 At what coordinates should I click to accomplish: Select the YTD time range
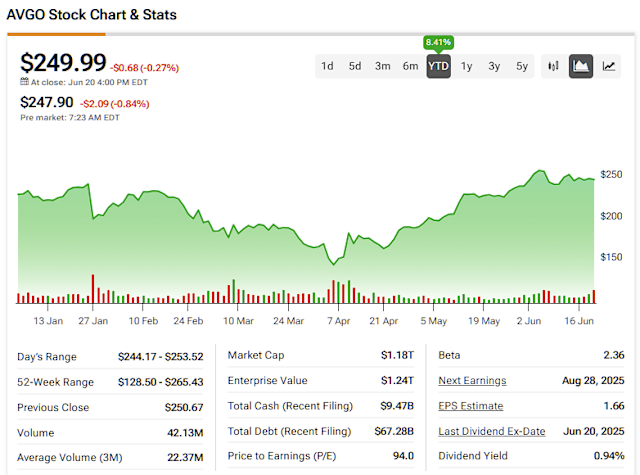(x=439, y=66)
